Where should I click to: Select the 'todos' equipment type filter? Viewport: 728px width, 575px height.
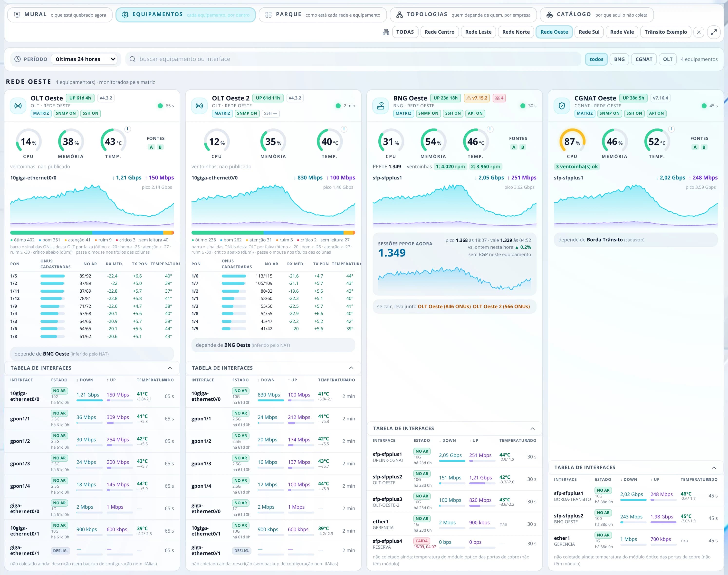click(596, 59)
